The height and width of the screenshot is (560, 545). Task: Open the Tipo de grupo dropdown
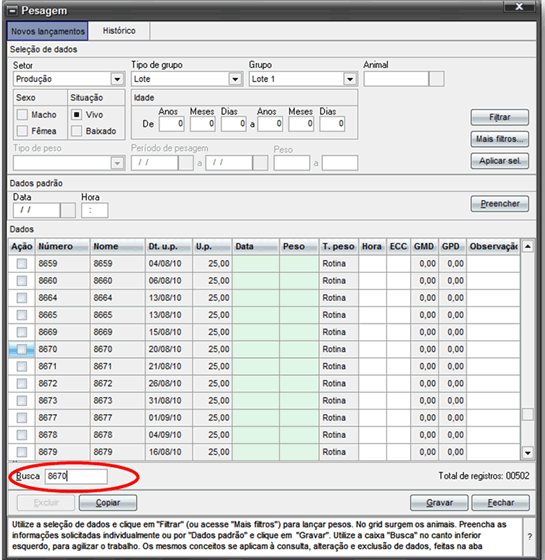point(235,79)
